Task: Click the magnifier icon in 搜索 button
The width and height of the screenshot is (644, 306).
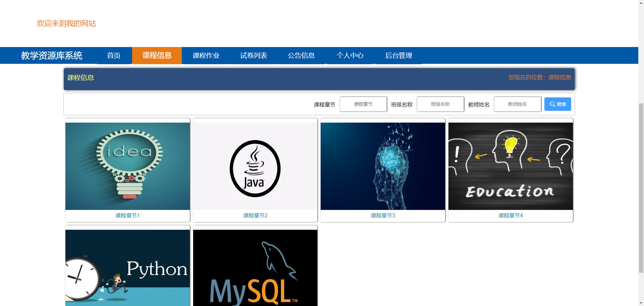Action: click(552, 104)
